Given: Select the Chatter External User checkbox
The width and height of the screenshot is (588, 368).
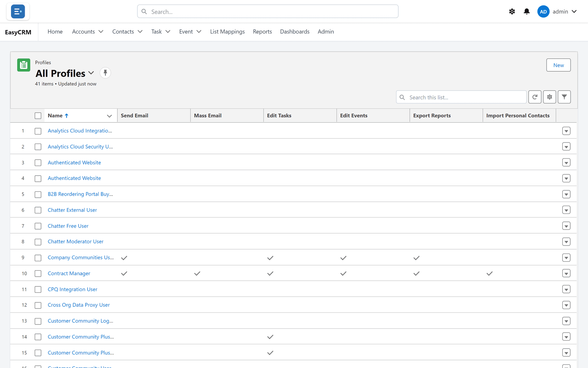Looking at the screenshot, I should point(38,210).
